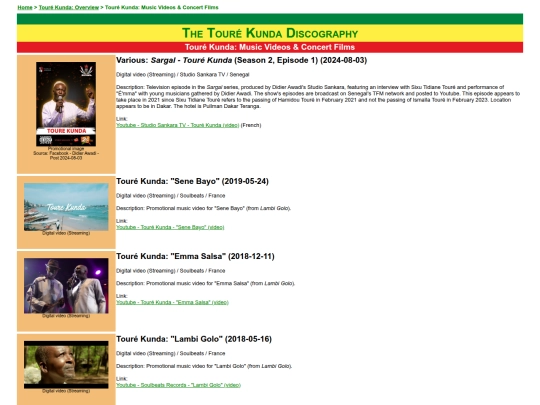
Task: Click the "Promotional image" source caption under the poster
Action: (66, 153)
